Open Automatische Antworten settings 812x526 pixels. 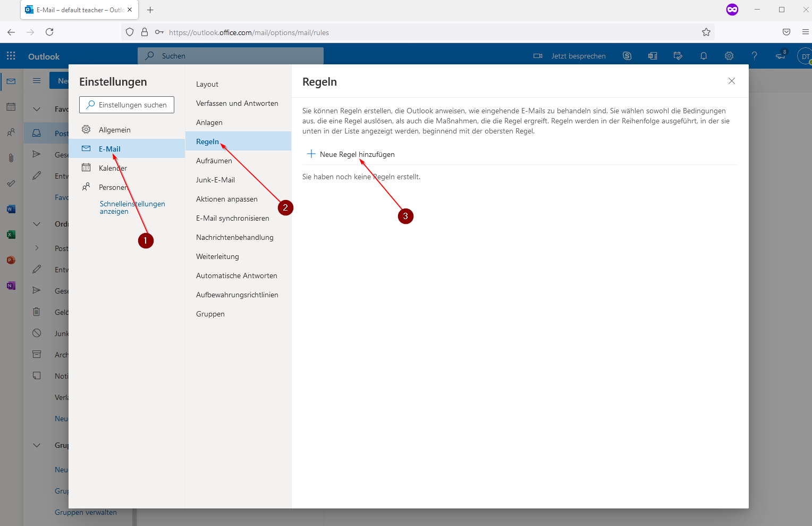[236, 275]
